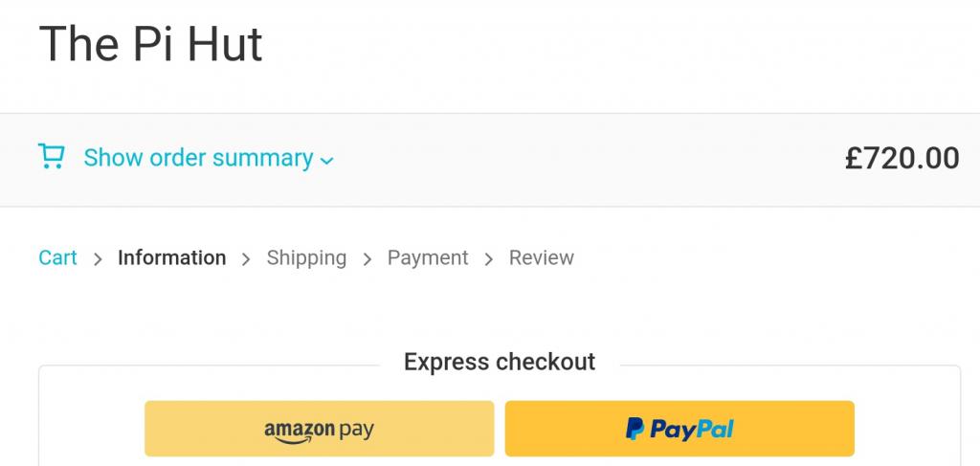Click the arrow between Information and Shipping
Image resolution: width=980 pixels, height=466 pixels.
coord(247,258)
